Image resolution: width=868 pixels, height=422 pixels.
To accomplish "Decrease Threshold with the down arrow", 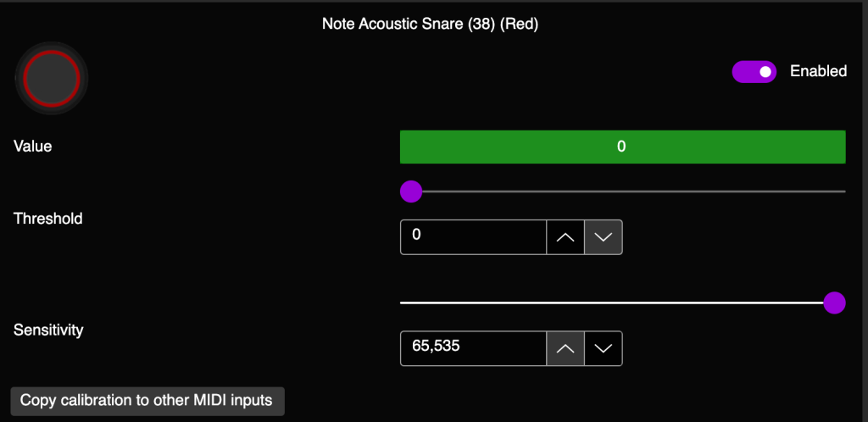I will click(x=604, y=237).
